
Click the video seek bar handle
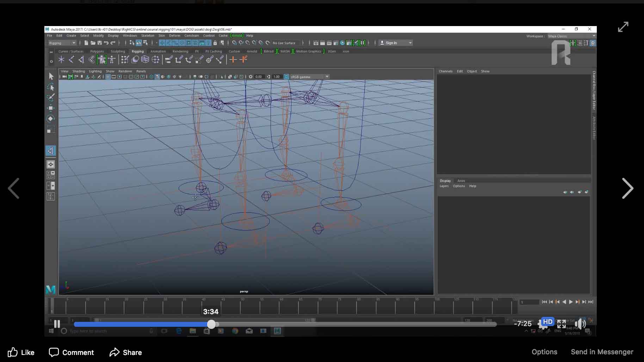point(211,324)
